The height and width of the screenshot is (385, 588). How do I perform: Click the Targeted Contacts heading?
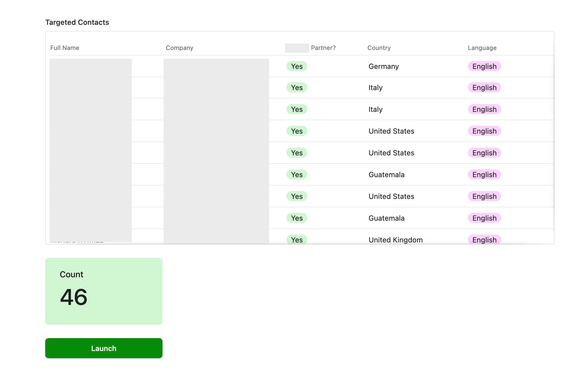click(x=77, y=22)
